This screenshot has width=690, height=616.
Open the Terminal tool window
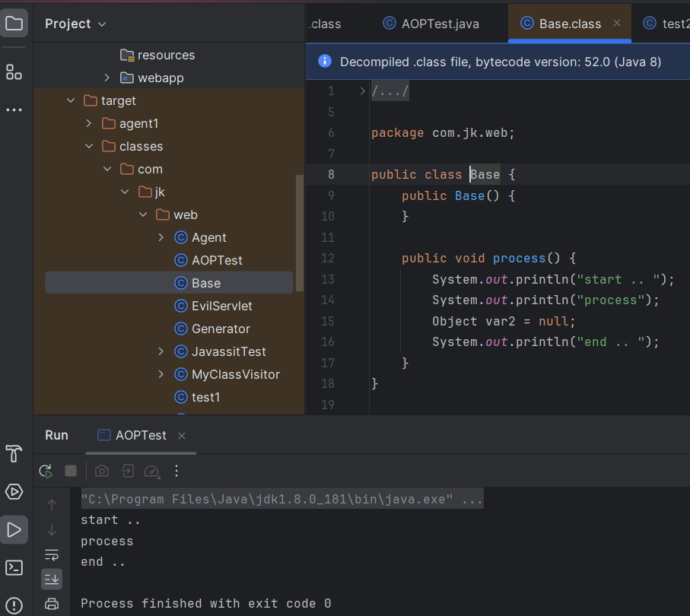(x=14, y=567)
